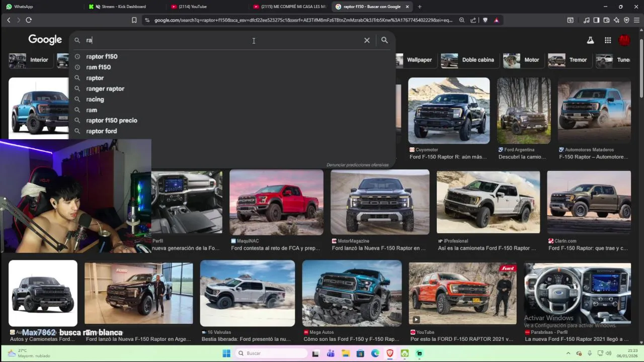Open the site settings icon beside the URL
This screenshot has height=362, width=644.
click(147, 20)
